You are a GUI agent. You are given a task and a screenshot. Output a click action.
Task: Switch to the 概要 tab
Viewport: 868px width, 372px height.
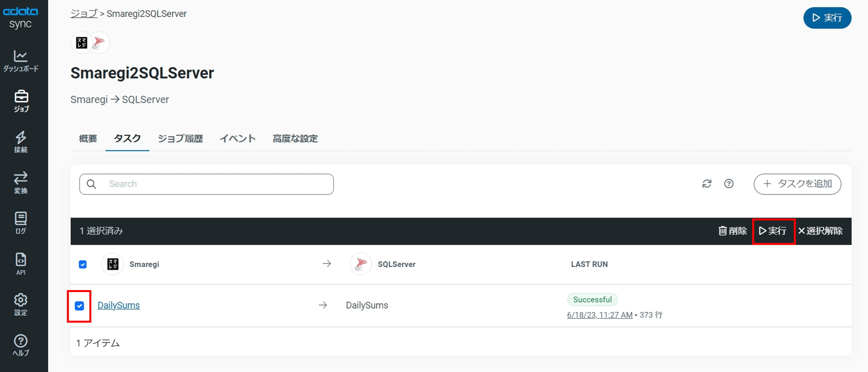[x=88, y=139]
